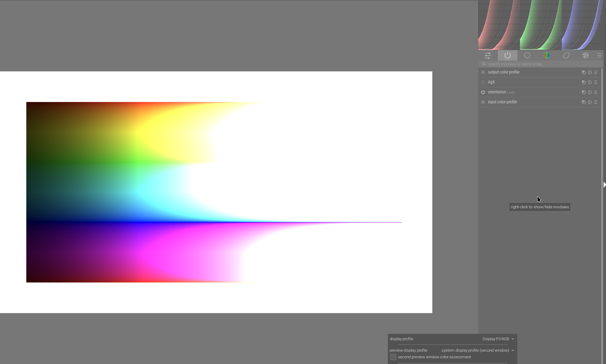Open presets menu for output color profile

(596, 72)
